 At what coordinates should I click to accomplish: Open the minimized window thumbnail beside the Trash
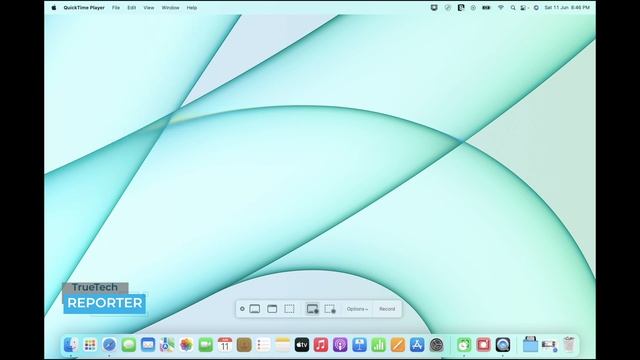549,345
